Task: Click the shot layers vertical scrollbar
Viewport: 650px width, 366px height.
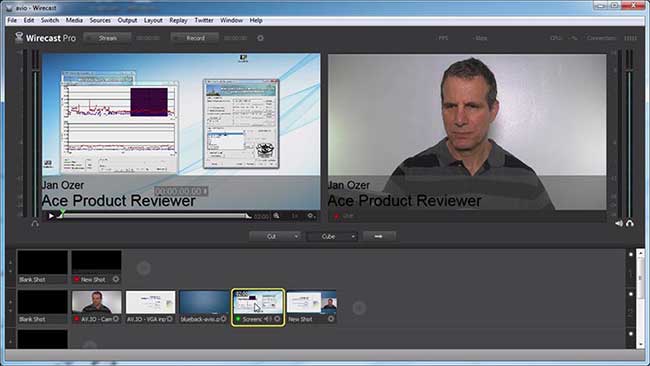Action: pyautogui.click(x=640, y=298)
